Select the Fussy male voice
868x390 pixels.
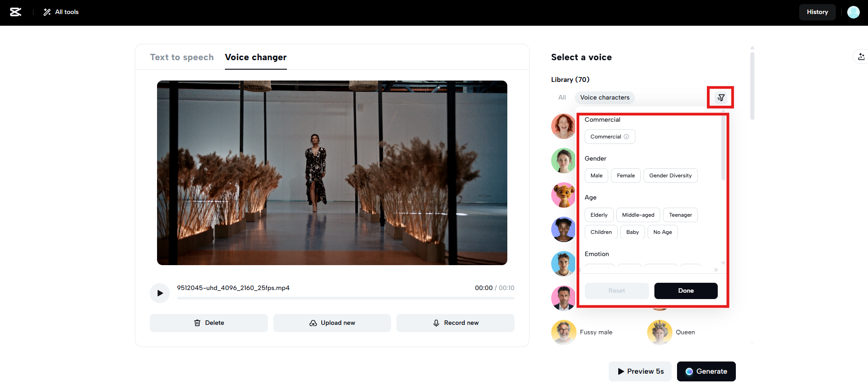coord(582,333)
